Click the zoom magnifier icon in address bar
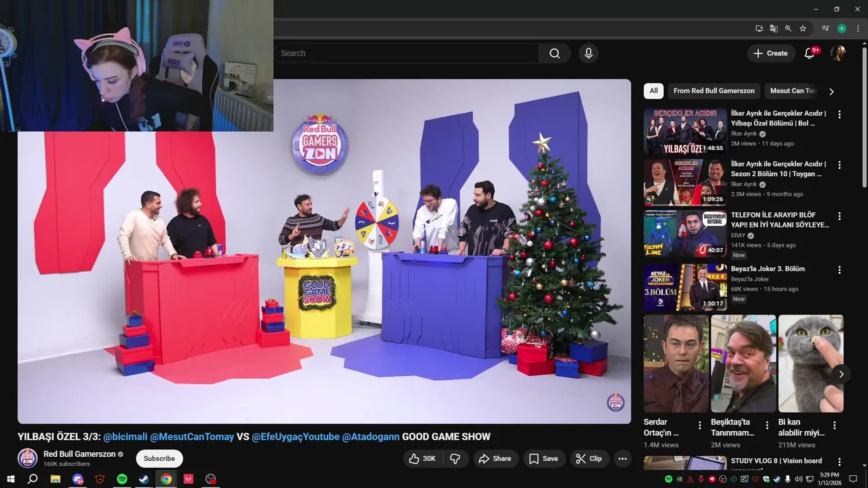The image size is (868, 488). [788, 28]
